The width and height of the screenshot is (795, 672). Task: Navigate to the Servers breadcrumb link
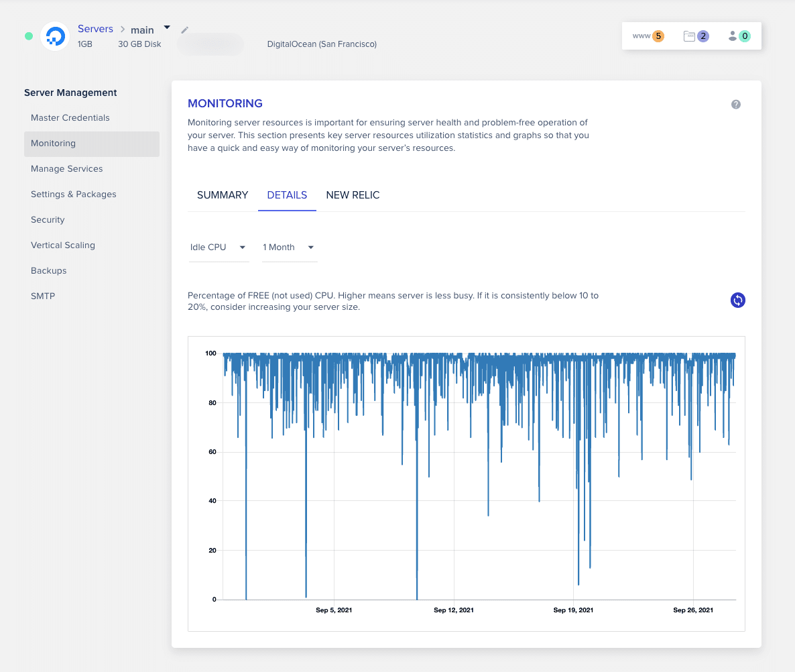point(95,28)
